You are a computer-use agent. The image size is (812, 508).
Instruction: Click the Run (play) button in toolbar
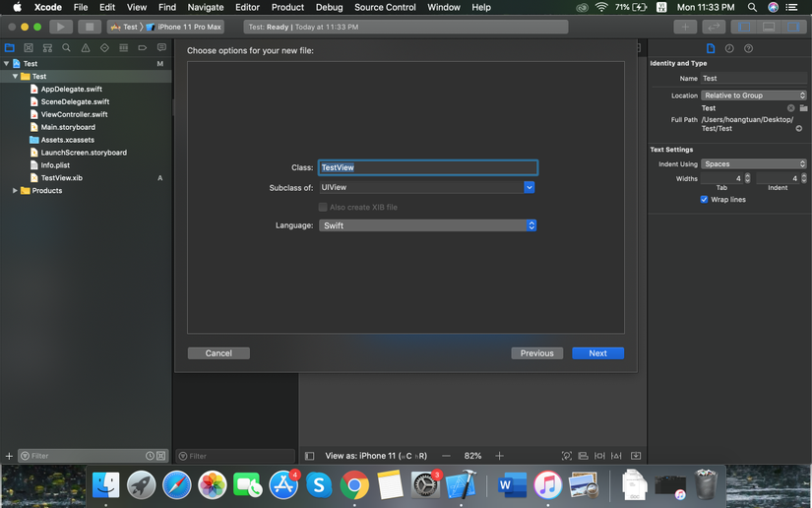coord(60,27)
